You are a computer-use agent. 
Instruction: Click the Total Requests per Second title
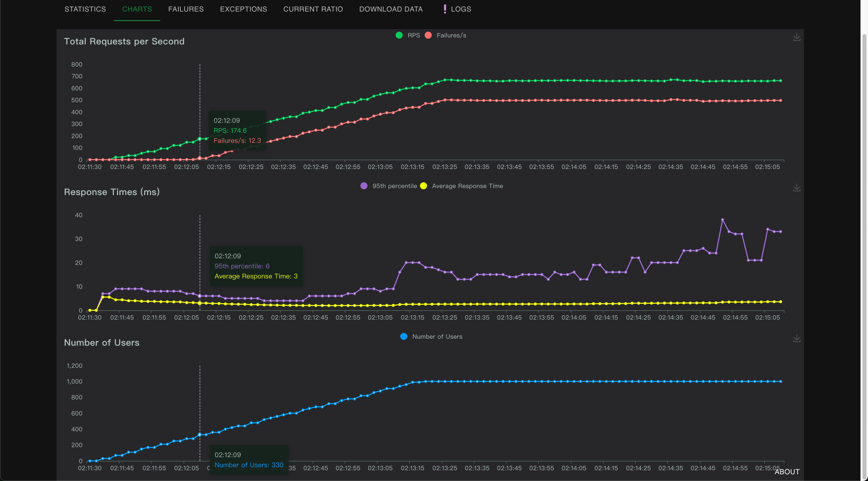click(x=124, y=41)
